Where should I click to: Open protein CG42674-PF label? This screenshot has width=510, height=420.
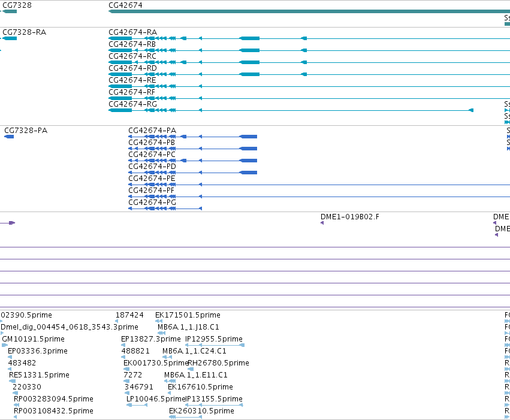(x=151, y=191)
